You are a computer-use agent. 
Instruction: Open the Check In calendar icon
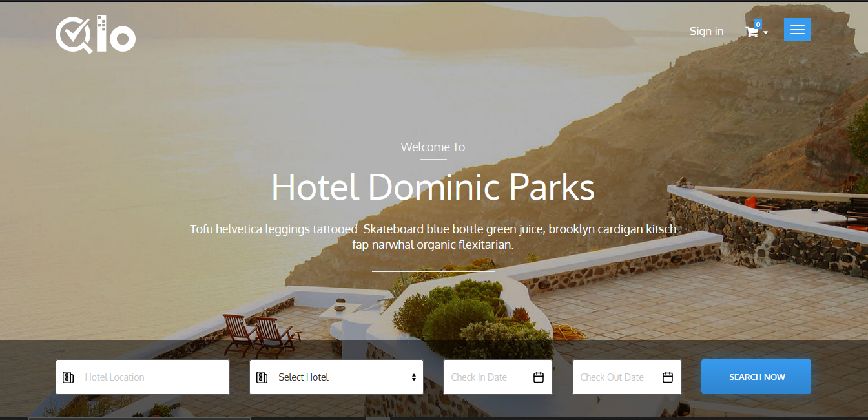coord(539,377)
